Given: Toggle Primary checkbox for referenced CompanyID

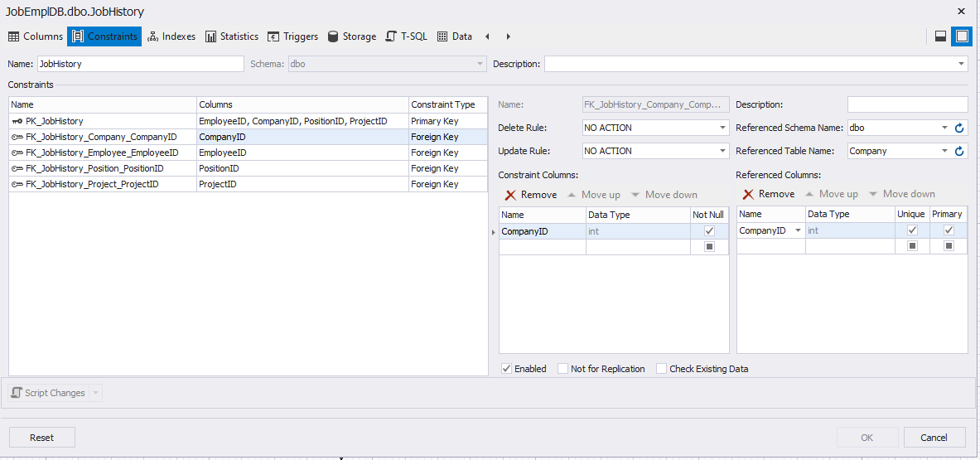Looking at the screenshot, I should point(949,230).
